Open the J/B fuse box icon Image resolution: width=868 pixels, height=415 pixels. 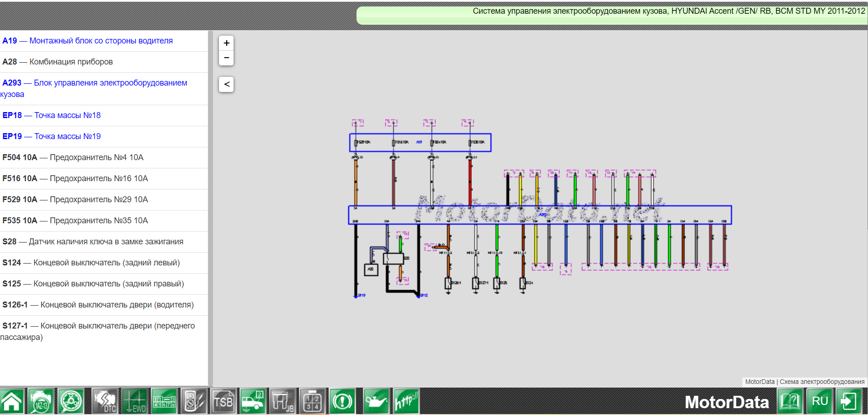(x=283, y=401)
